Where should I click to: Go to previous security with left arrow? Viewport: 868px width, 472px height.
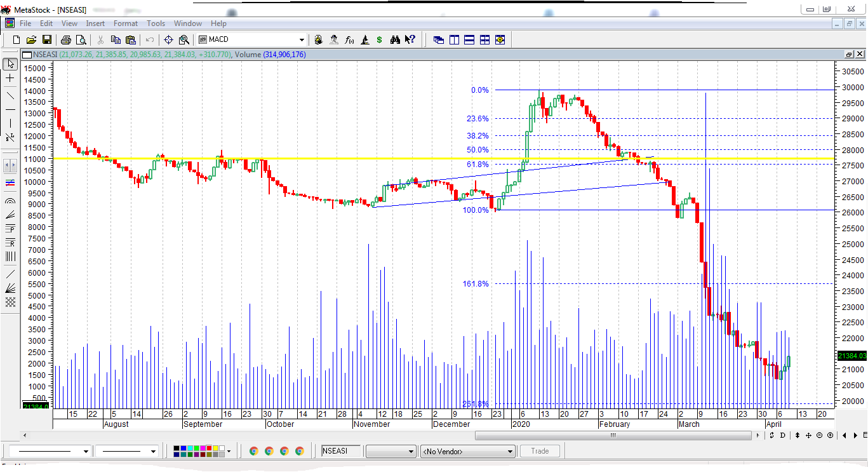coord(845,435)
